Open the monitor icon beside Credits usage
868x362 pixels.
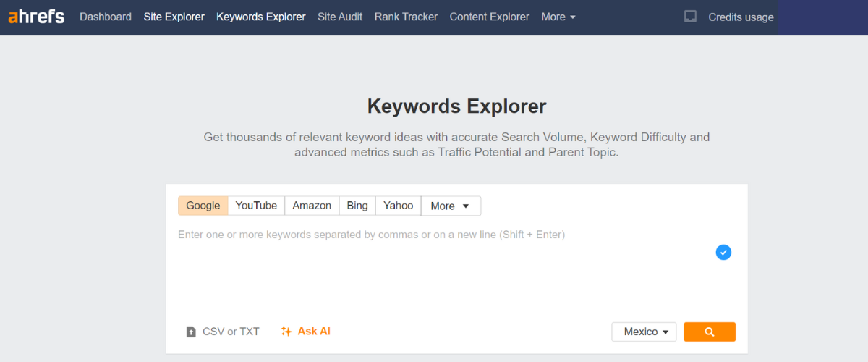coord(690,17)
